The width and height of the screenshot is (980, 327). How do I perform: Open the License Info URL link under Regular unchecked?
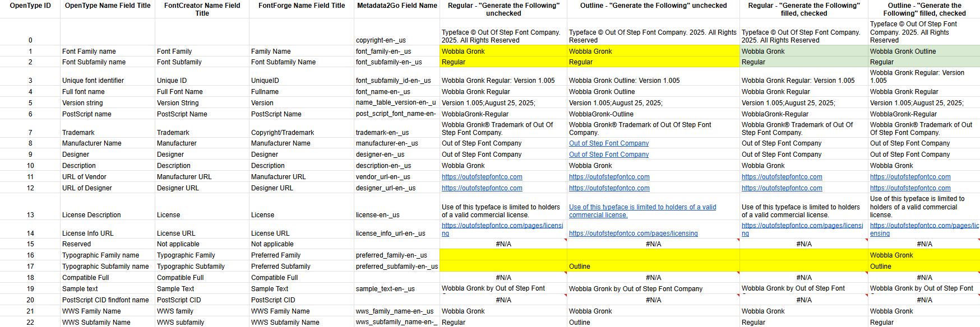[502, 230]
